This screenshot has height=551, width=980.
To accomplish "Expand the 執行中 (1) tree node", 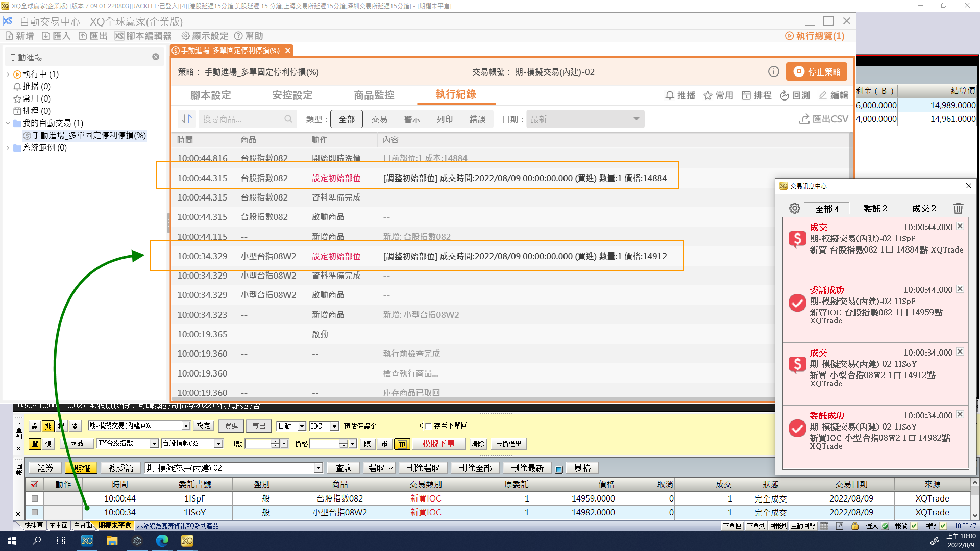I will point(8,74).
